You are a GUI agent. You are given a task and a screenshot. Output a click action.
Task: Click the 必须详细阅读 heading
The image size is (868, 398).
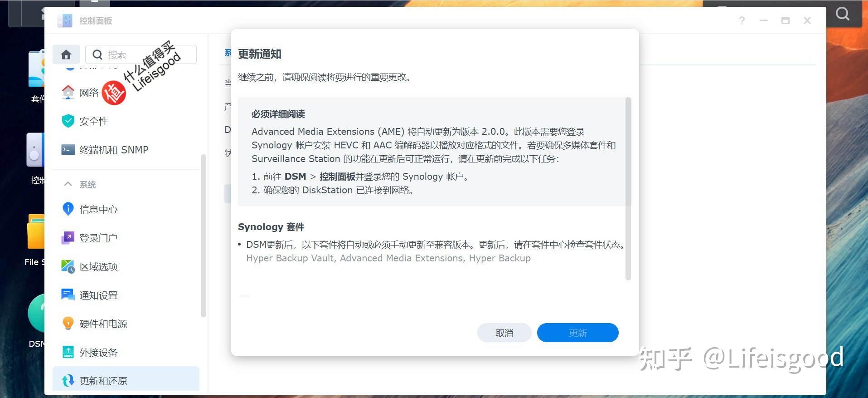click(278, 114)
